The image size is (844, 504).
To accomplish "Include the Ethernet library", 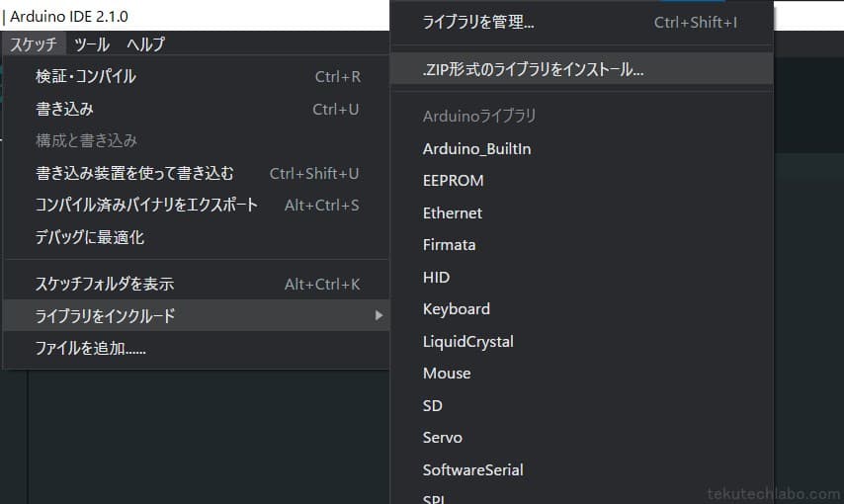I will [582, 212].
